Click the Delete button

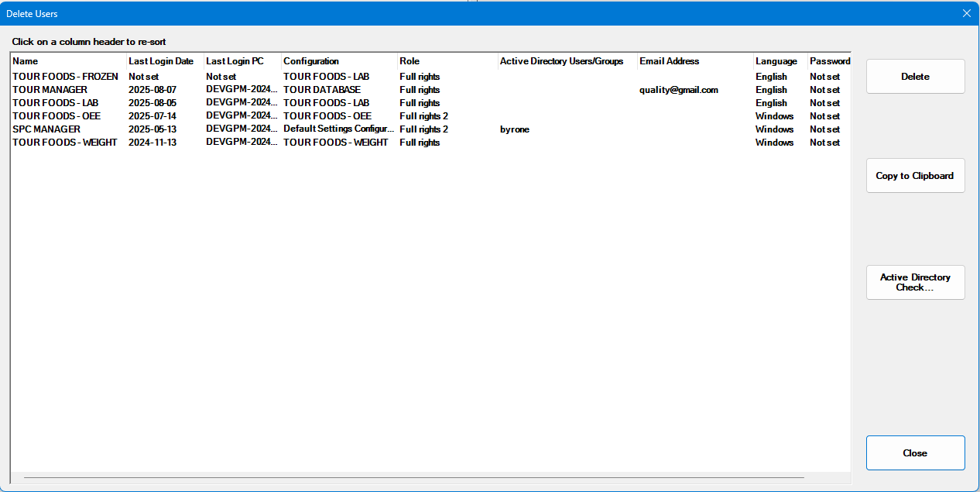(915, 77)
